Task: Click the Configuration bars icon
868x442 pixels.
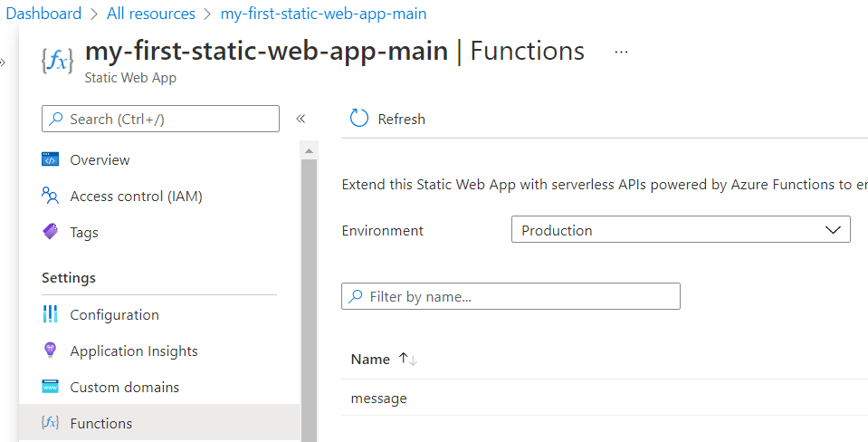Action: [51, 314]
